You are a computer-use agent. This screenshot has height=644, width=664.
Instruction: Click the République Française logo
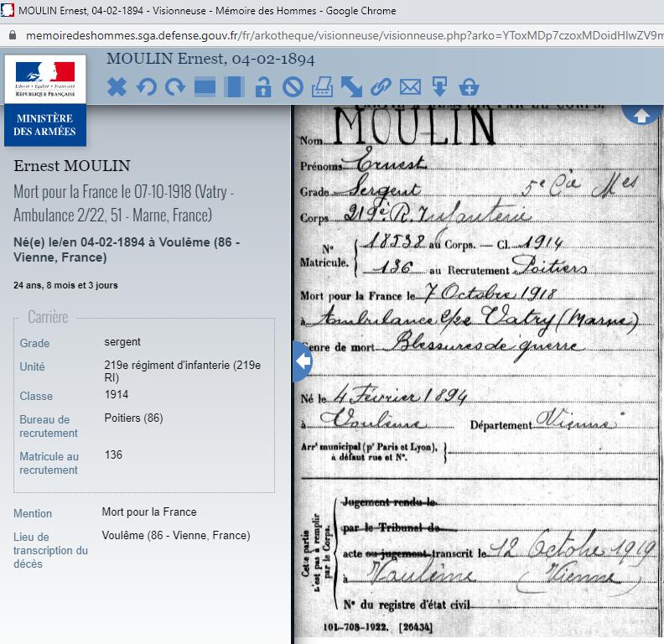45,79
